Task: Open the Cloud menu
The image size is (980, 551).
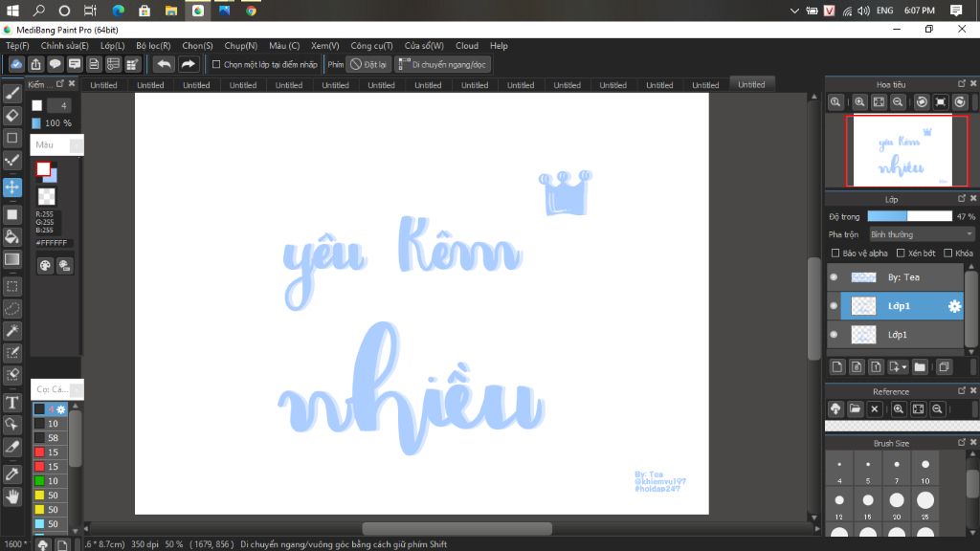Action: click(467, 46)
